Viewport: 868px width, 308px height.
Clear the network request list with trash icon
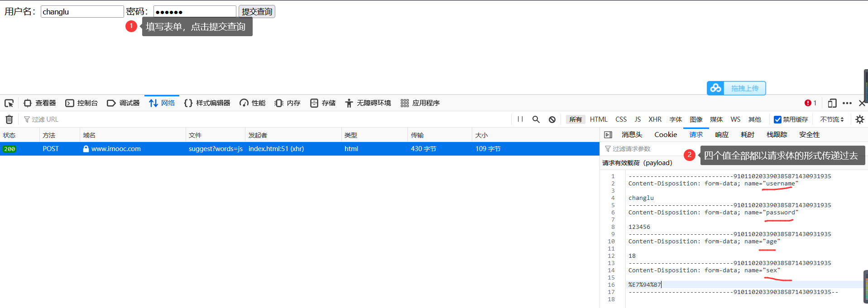(x=9, y=119)
